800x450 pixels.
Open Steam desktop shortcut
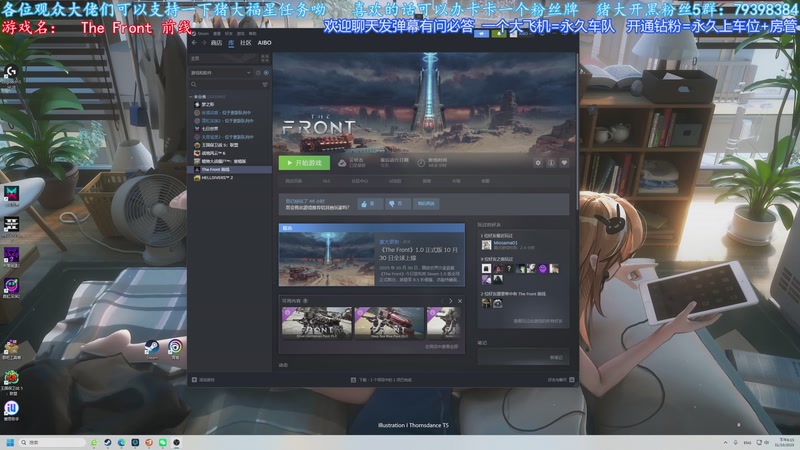pos(152,349)
